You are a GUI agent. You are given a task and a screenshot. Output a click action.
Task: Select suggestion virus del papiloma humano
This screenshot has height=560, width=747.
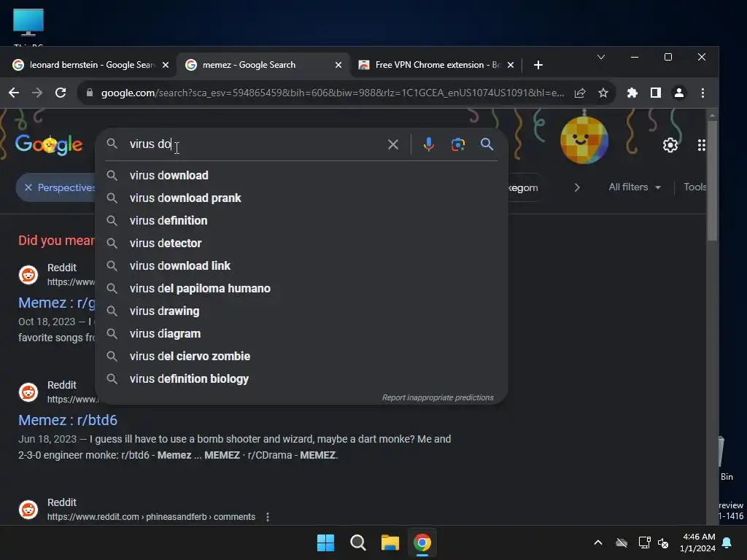click(x=301, y=289)
